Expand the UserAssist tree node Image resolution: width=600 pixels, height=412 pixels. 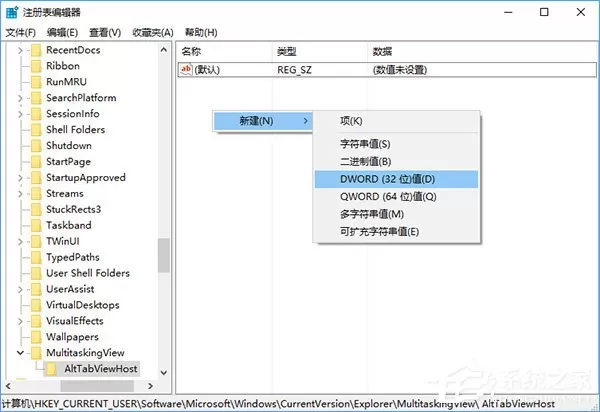point(20,289)
